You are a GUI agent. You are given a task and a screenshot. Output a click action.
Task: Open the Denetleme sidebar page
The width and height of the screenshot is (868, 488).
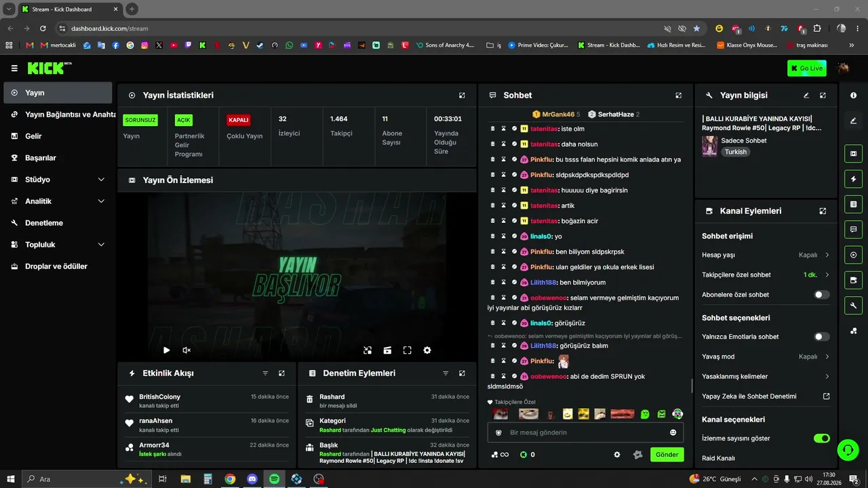58,223
